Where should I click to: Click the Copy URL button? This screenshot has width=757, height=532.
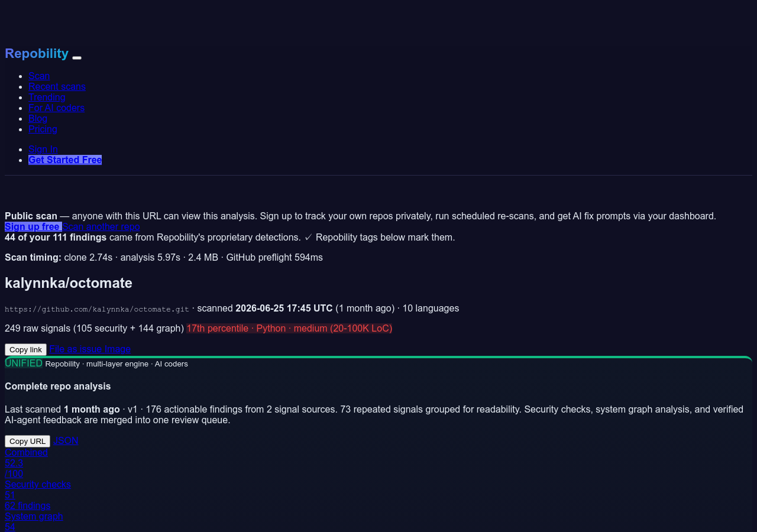coord(27,441)
